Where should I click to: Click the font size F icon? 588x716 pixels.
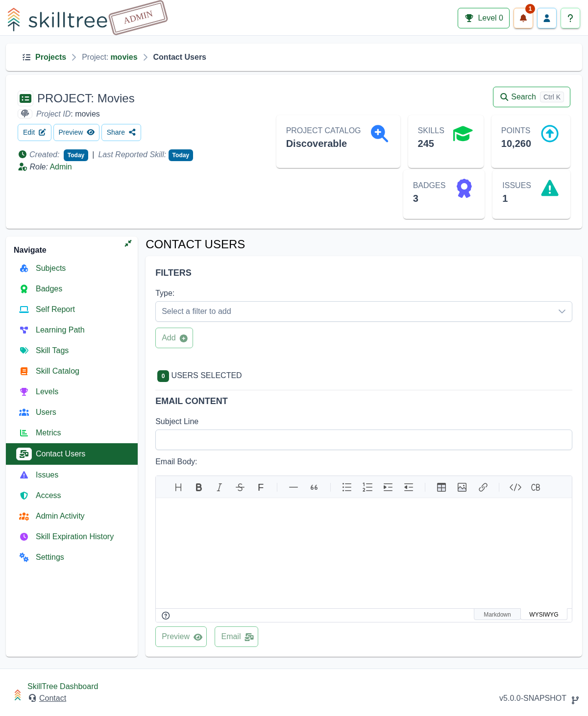click(x=261, y=487)
